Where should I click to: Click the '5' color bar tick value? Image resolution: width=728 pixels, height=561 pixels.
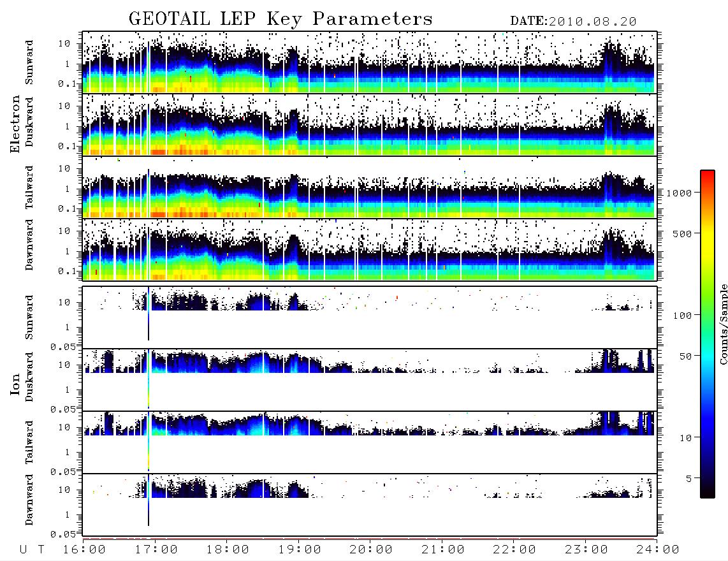click(689, 479)
